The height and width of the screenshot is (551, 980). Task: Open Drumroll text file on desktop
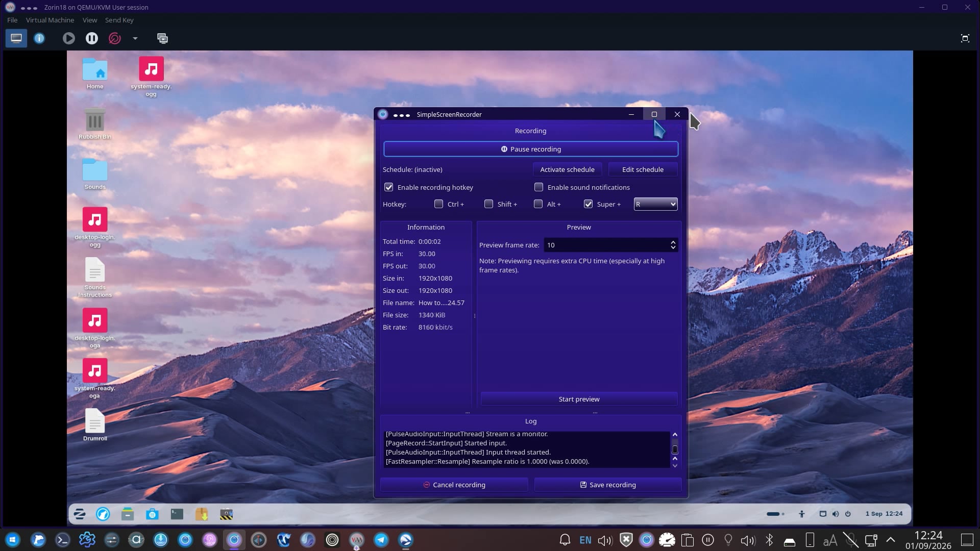coord(95,425)
